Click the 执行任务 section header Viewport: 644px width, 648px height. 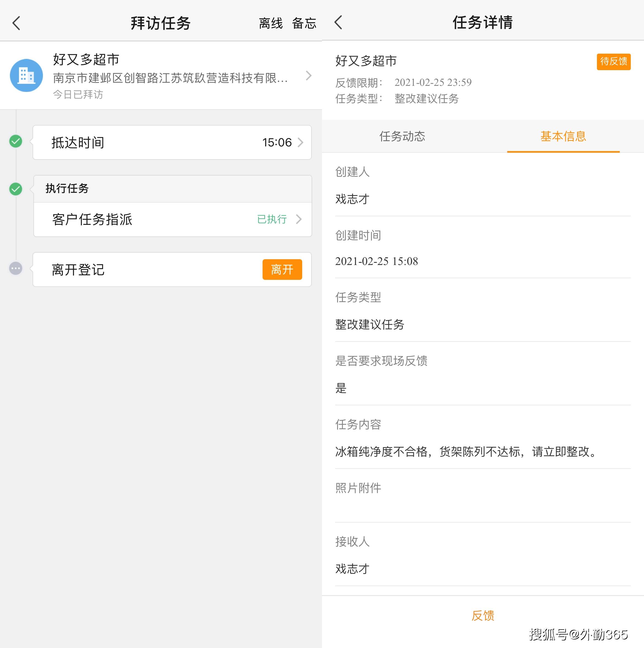tap(173, 188)
